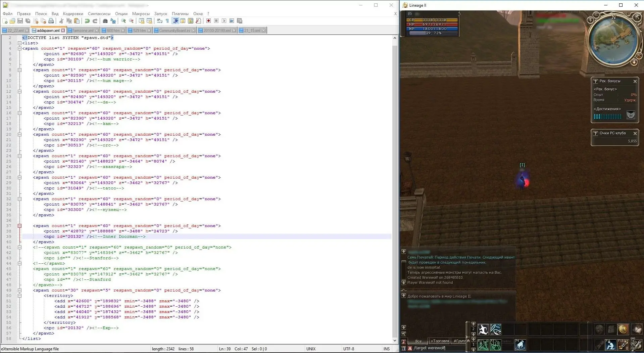
Task: Click the Save All toolbar icon
Action: [x=28, y=21]
